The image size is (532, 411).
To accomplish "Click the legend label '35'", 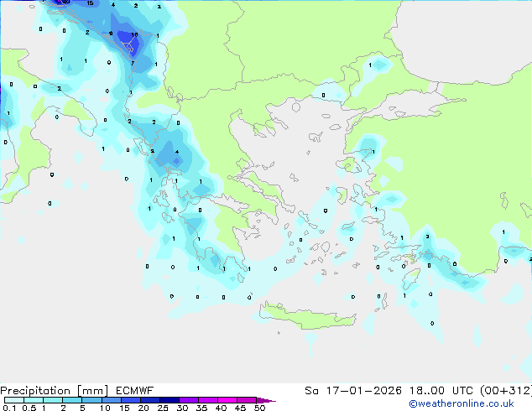I will 201,408.
